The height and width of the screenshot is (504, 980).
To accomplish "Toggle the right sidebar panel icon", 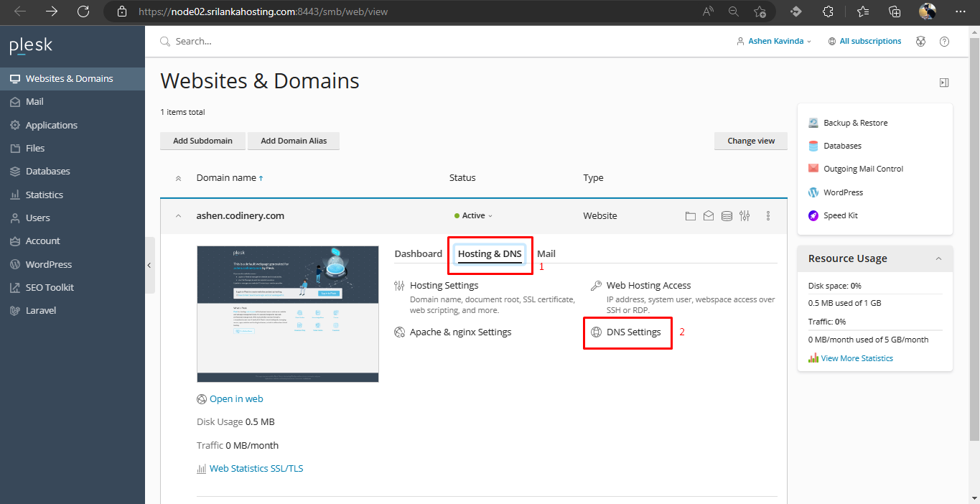I will point(944,83).
